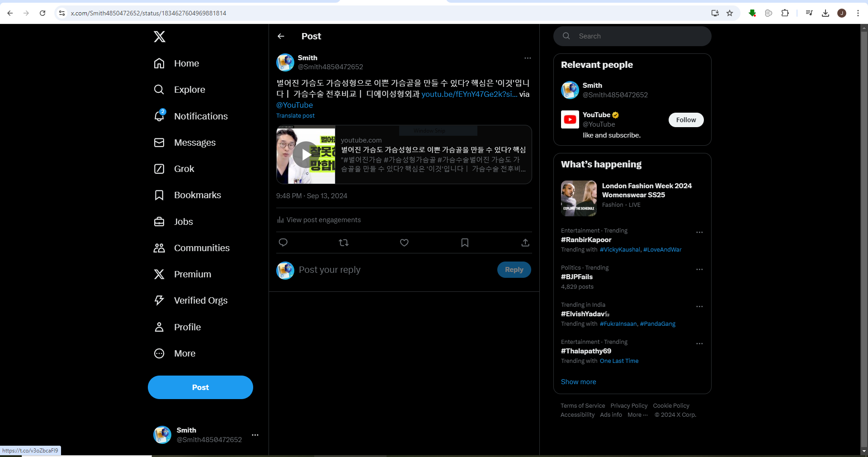
Task: Open the Bookmarks icon in sidebar
Action: click(159, 195)
